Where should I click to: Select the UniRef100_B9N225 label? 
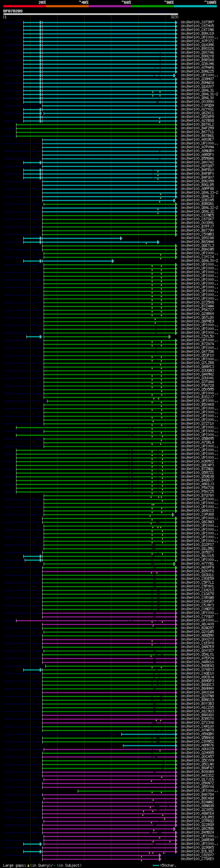197,72
